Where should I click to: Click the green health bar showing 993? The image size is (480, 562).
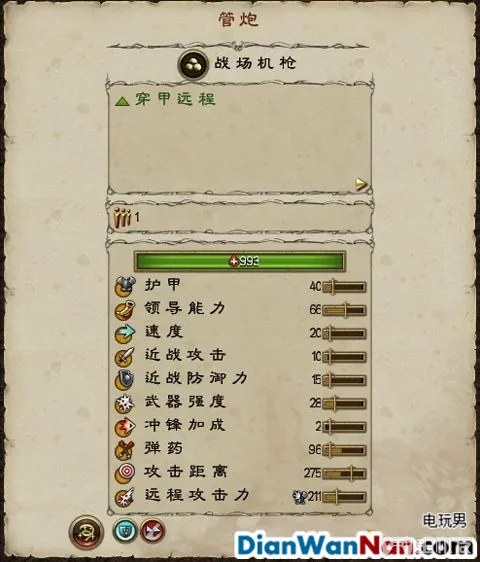tap(240, 261)
